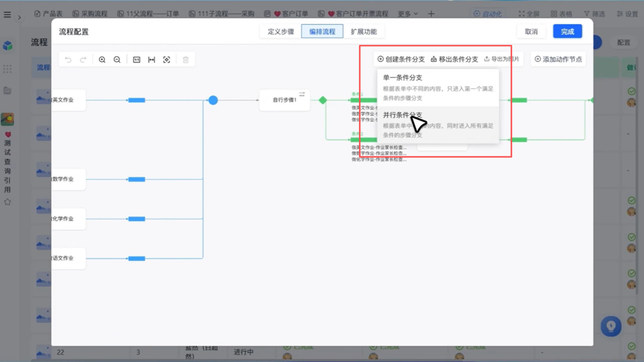
Task: Delete the selected node via trash icon
Action: point(186,59)
